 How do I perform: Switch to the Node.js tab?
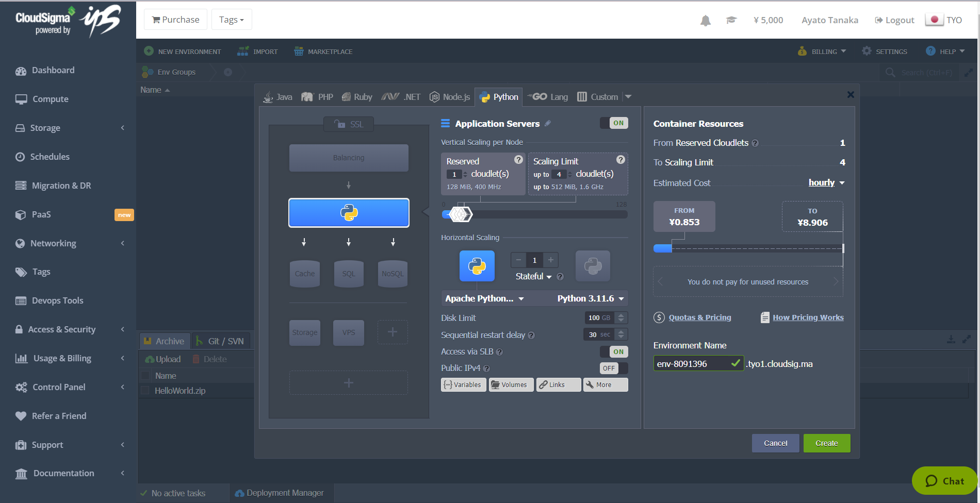coord(450,97)
